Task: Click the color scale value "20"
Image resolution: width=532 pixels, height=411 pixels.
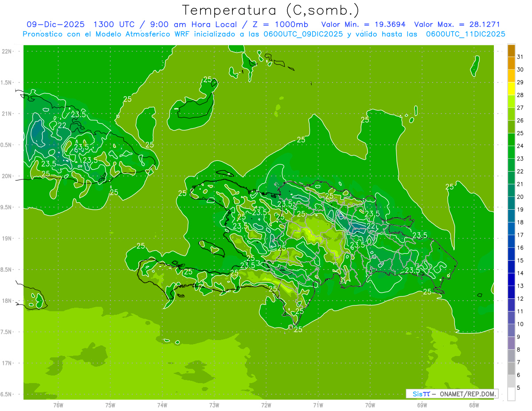Action: (520, 197)
